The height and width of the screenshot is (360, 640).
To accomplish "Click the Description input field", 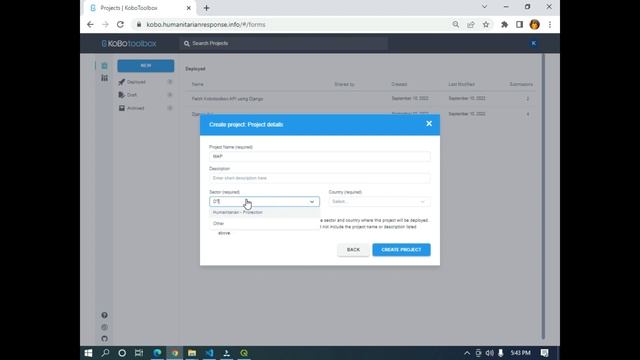I will click(x=320, y=178).
